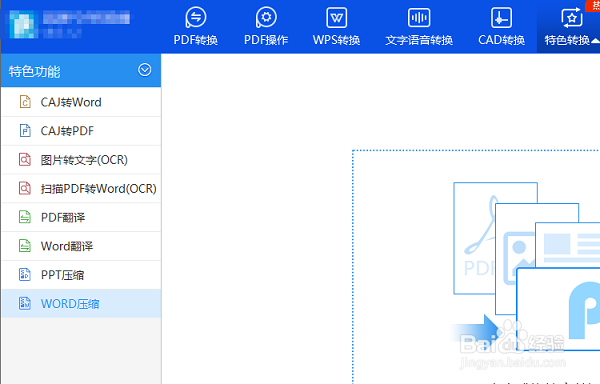Click the 图片转文字(OCR) icon
Screen dimensions: 600x384
pos(25,159)
